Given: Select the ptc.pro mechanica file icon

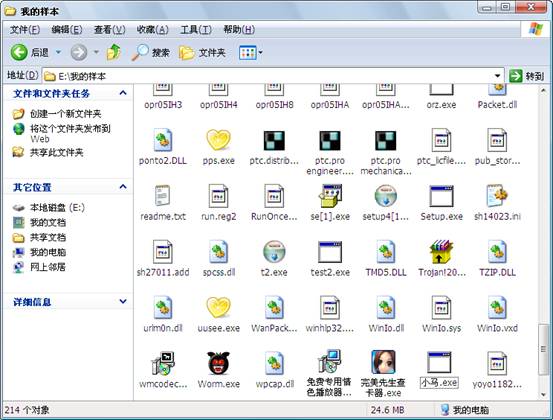Looking at the screenshot, I should coord(385,140).
